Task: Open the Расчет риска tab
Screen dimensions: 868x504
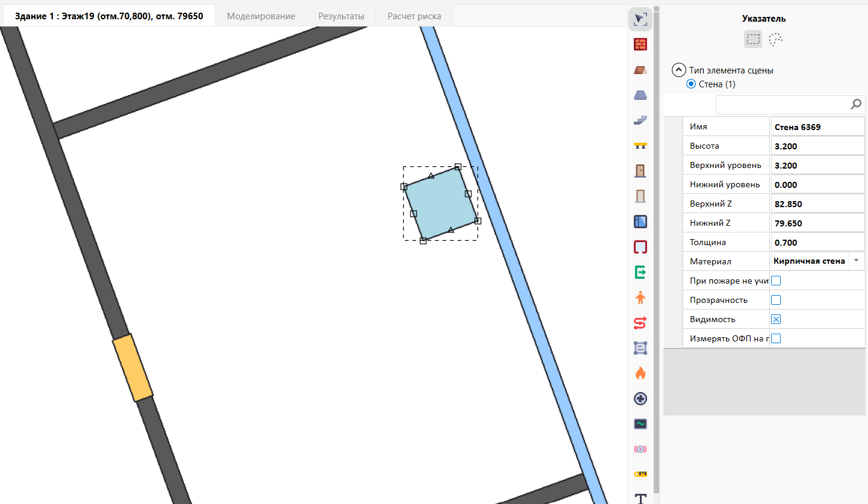Action: [414, 16]
